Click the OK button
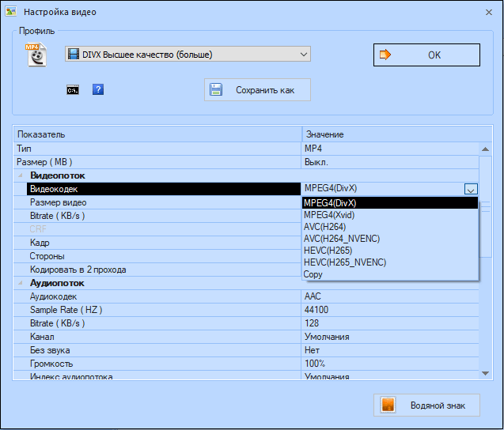 point(426,55)
